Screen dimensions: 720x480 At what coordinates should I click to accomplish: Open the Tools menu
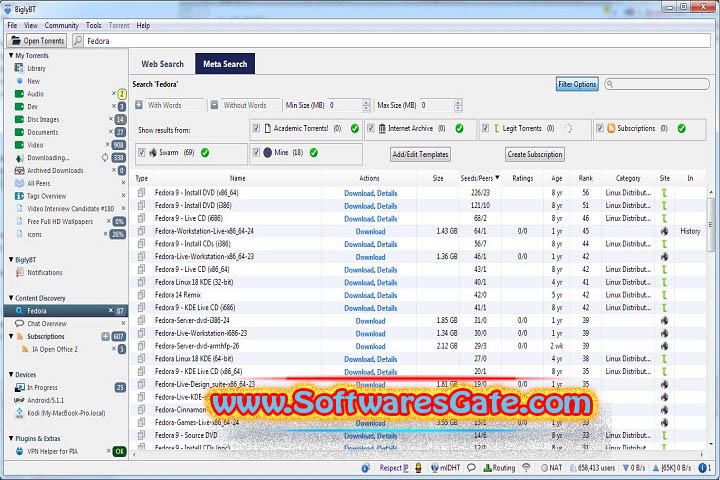[93, 25]
